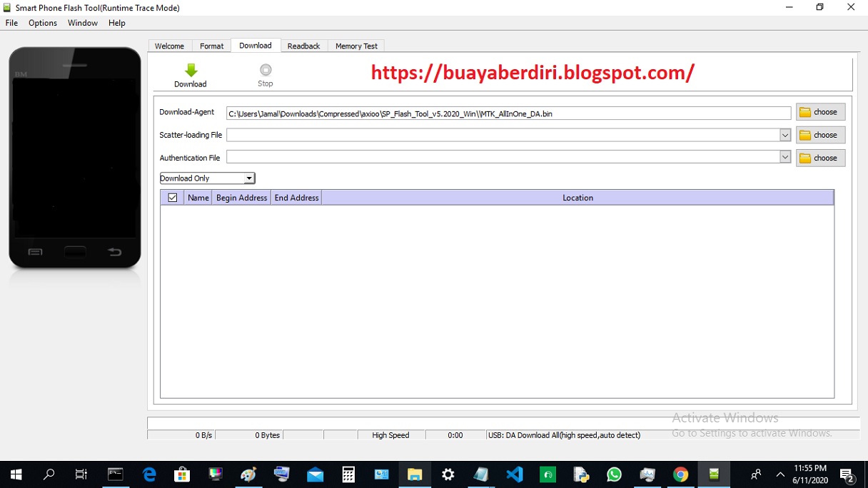868x488 pixels.
Task: Expand the Authentication File dropdown arrow
Action: [x=785, y=158]
